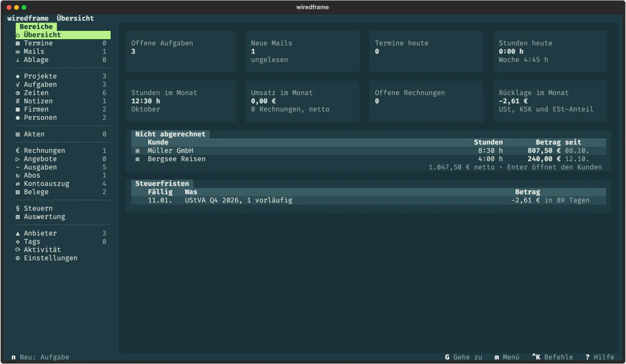Select Kontoauszug in the sidebar

tap(46, 184)
